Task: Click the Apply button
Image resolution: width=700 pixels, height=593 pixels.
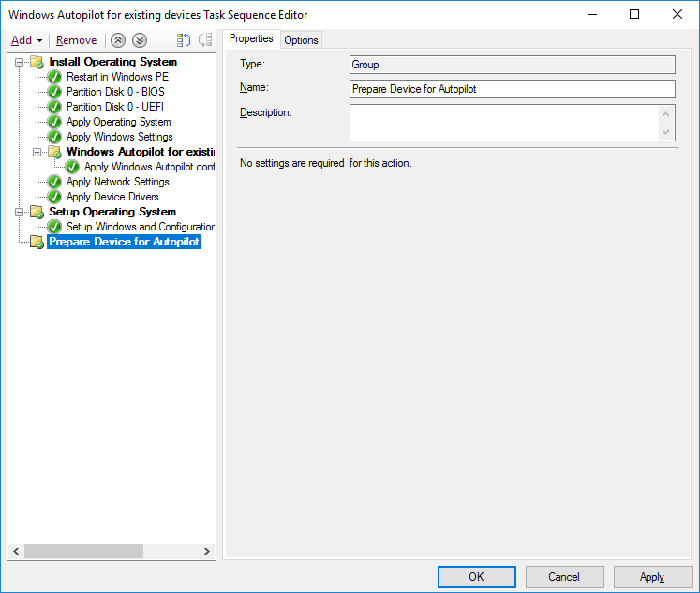Action: [x=652, y=577]
